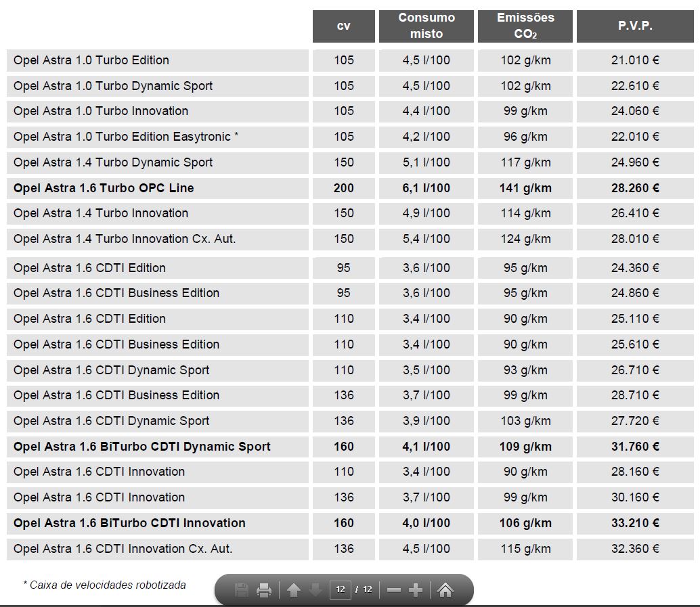
Task: Select "Opel Astra 1.4 Turbo Innovation Cx. Aut." name
Action: [x=125, y=239]
